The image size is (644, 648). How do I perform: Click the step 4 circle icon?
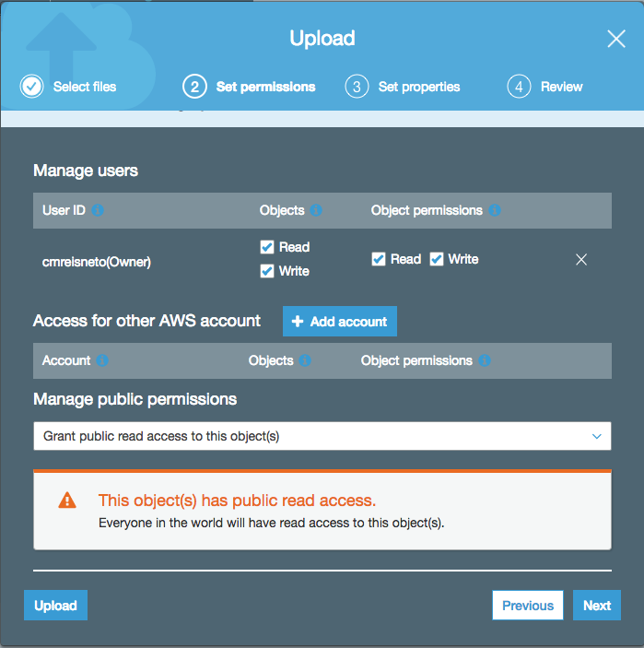coord(519,87)
